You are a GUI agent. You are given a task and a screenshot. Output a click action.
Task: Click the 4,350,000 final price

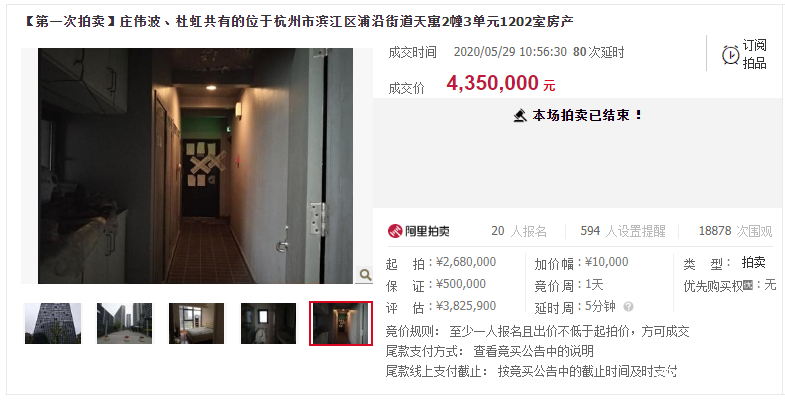point(493,83)
